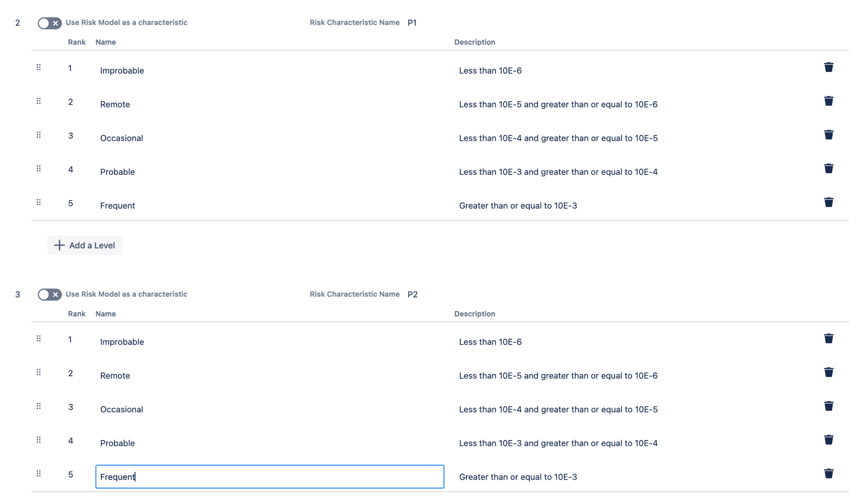Toggle Use Risk Model for P2

(50, 295)
